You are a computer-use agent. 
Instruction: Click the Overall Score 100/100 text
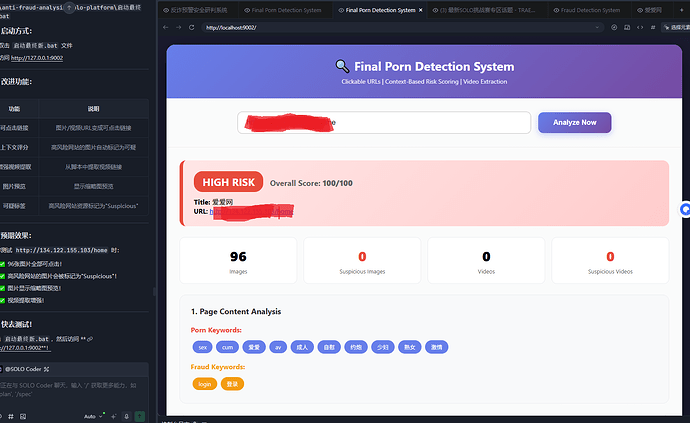[311, 183]
